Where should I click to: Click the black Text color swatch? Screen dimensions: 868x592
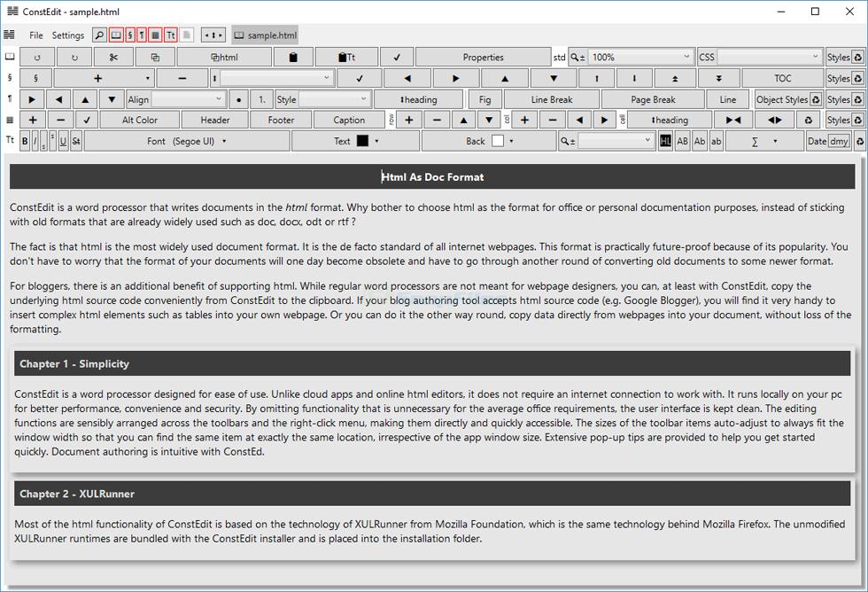[362, 141]
